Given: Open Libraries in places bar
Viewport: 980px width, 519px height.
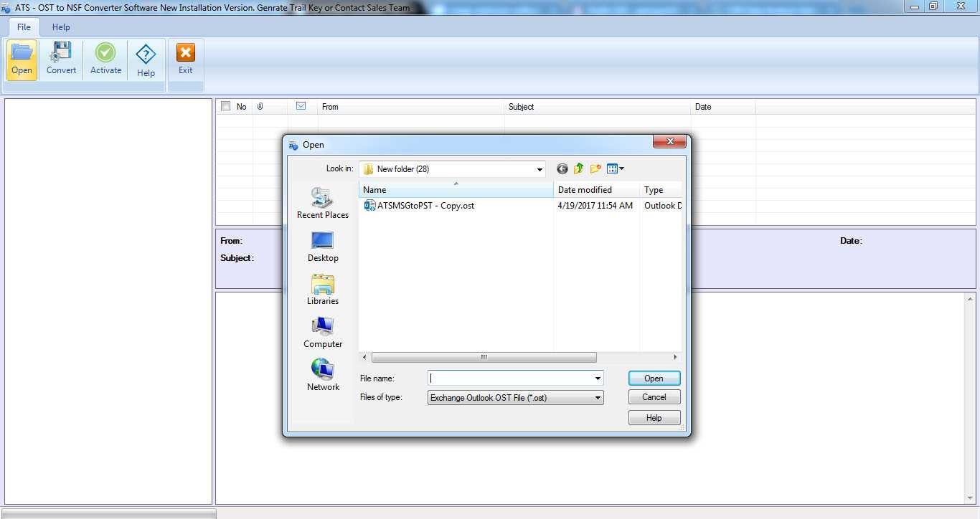Looking at the screenshot, I should tap(323, 290).
